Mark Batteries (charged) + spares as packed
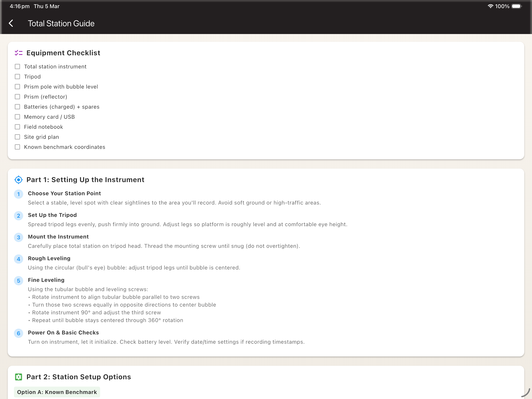 pos(17,107)
